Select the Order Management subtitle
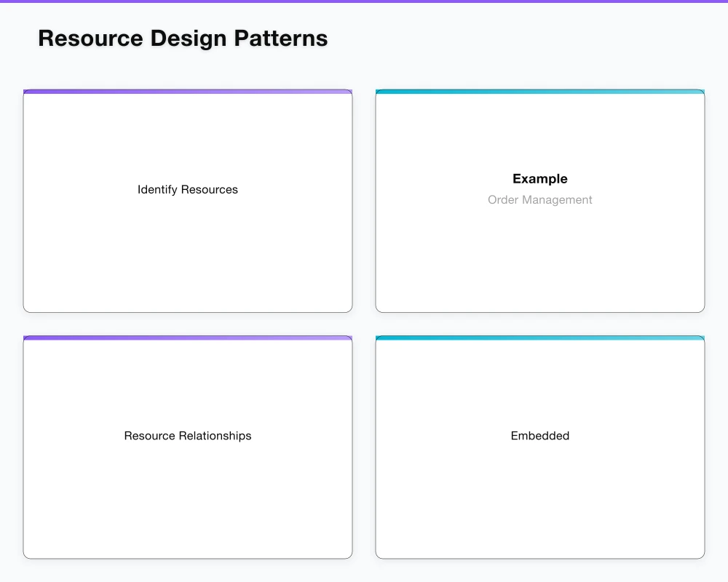This screenshot has height=582, width=728. (x=539, y=199)
